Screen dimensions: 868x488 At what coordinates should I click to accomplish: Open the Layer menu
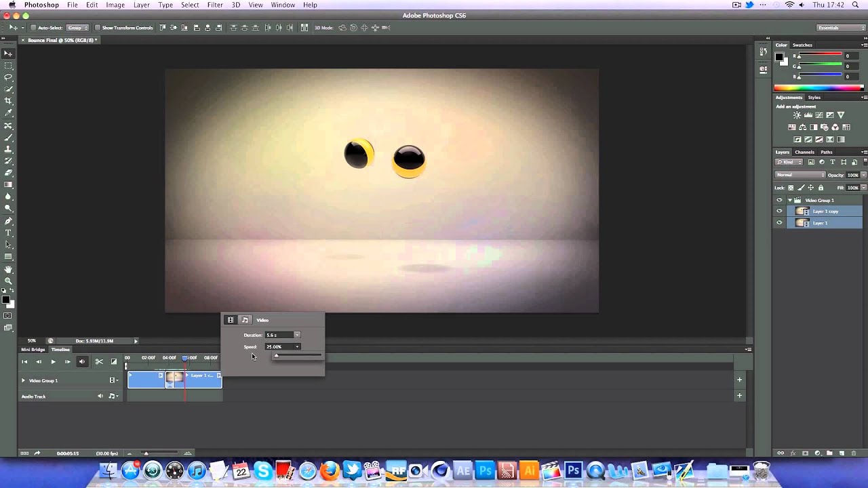[x=141, y=5]
